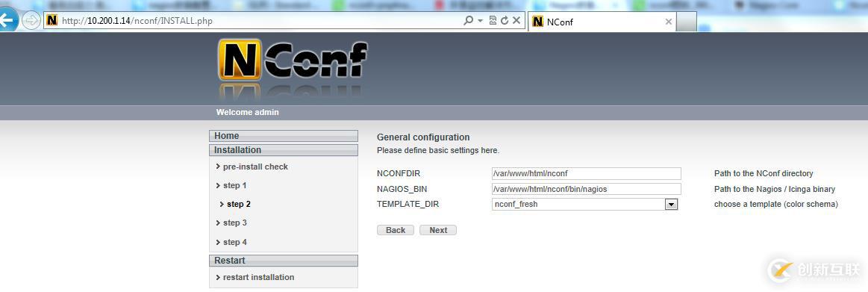Click 'Please define basic settings here.' text
This screenshot has width=868, height=292.
coord(438,151)
